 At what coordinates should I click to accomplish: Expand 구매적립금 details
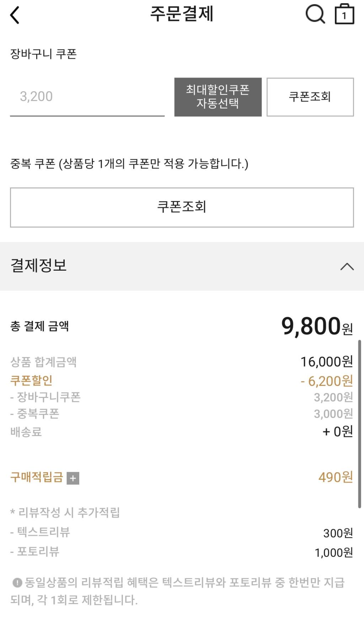[x=73, y=478]
